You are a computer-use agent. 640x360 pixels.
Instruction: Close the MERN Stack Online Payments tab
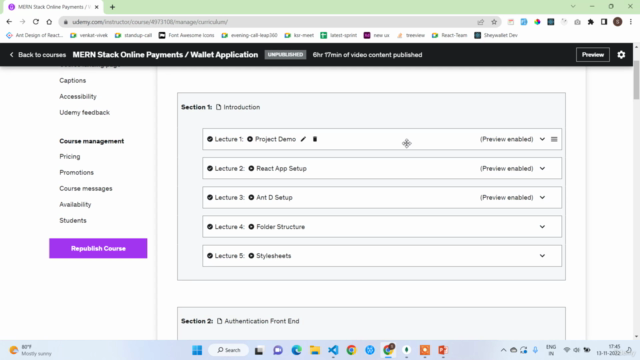pyautogui.click(x=97, y=7)
